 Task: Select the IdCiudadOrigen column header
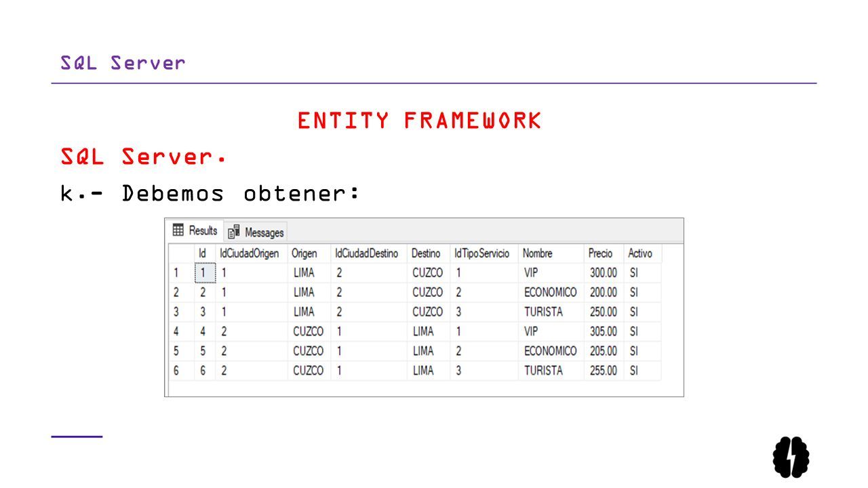[x=251, y=253]
